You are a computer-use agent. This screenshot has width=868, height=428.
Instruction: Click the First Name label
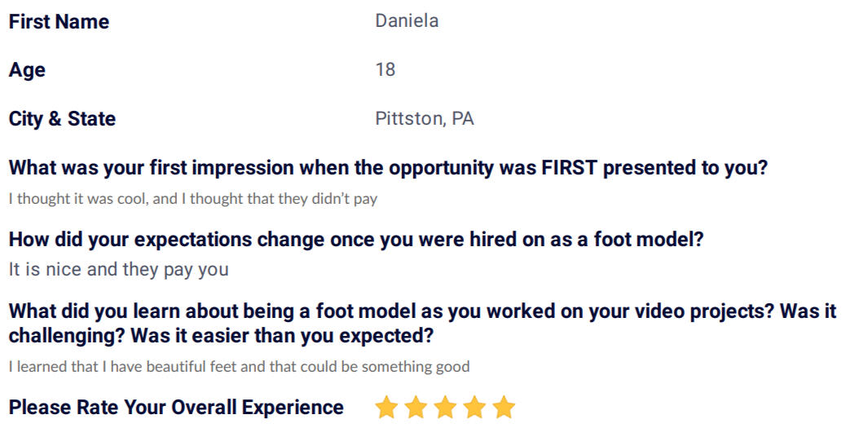(59, 21)
